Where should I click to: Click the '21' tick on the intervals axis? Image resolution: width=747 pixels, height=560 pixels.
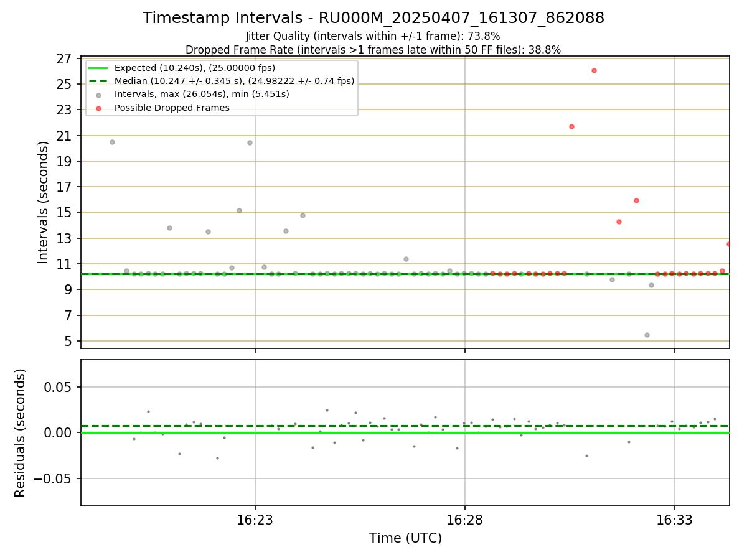pyautogui.click(x=65, y=136)
